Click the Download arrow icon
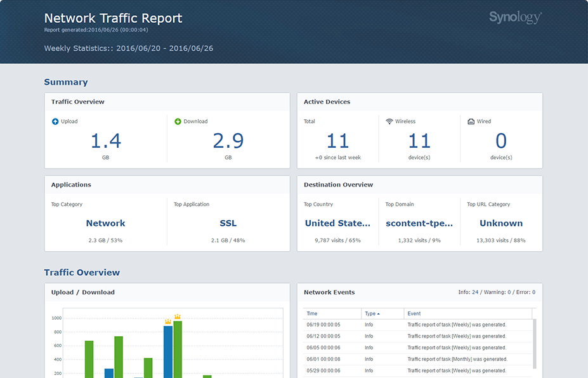 coord(178,121)
